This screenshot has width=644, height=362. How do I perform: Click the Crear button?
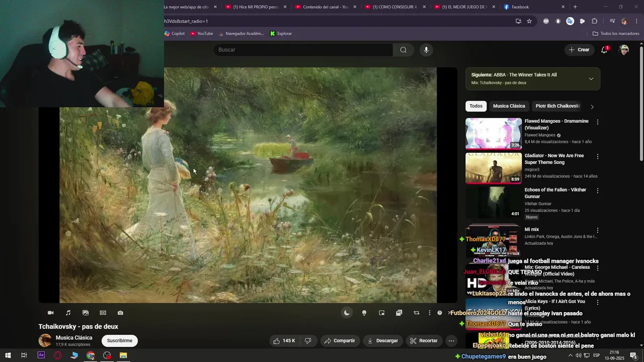[x=579, y=50]
